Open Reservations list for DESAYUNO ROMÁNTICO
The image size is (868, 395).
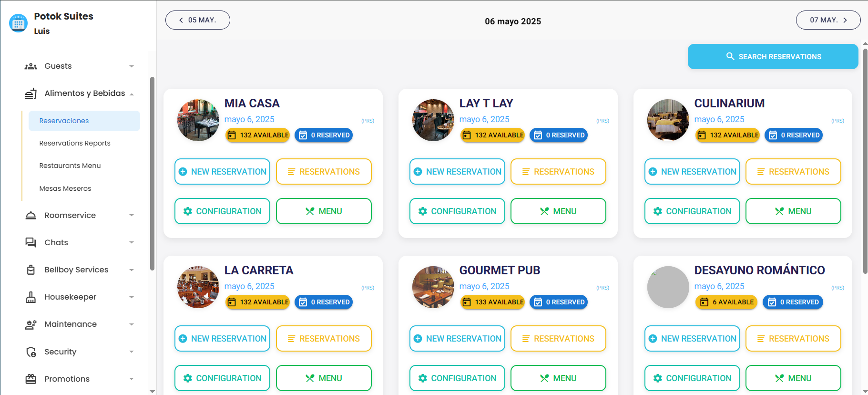coord(793,339)
